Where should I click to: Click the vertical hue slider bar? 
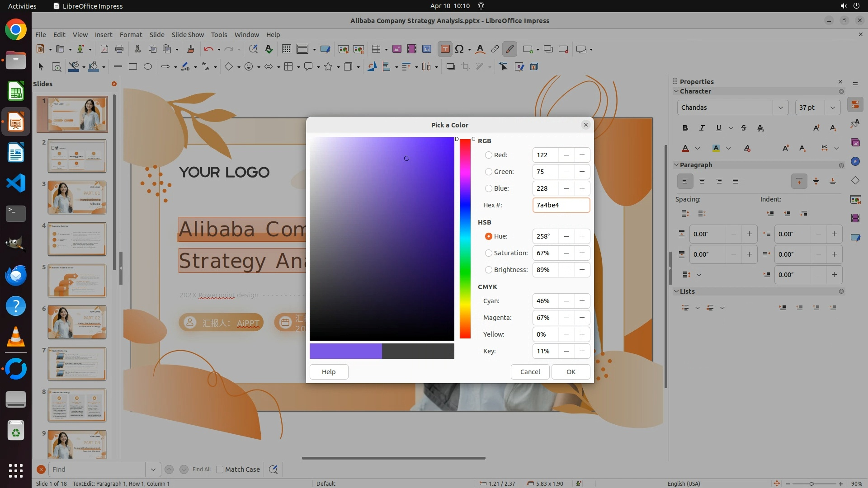[465, 239]
